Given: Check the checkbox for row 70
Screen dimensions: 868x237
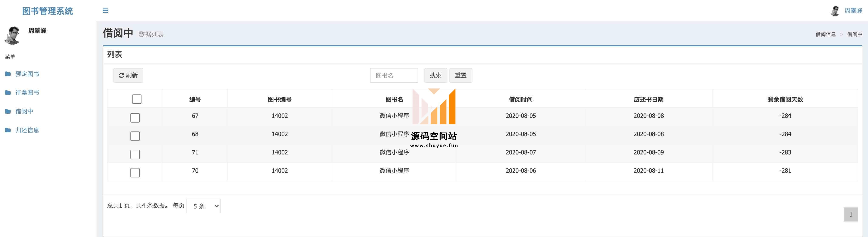Looking at the screenshot, I should click(x=135, y=173).
